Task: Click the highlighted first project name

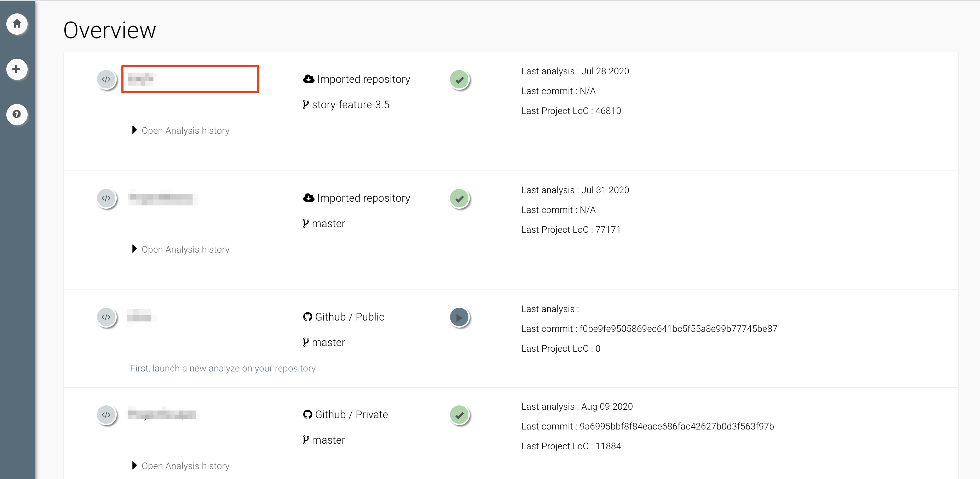Action: (141, 79)
